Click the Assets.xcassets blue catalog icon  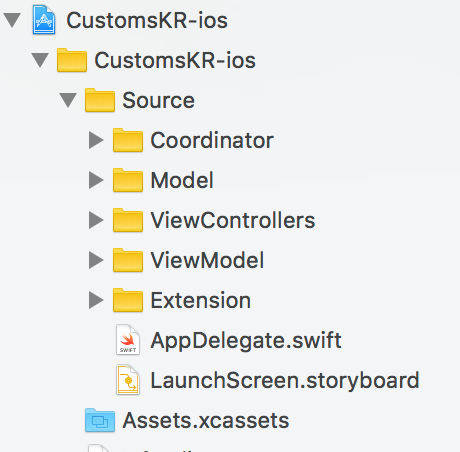click(100, 420)
